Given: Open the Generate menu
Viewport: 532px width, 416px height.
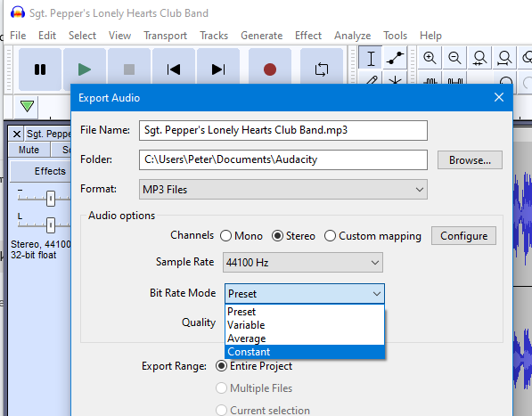Looking at the screenshot, I should (262, 36).
